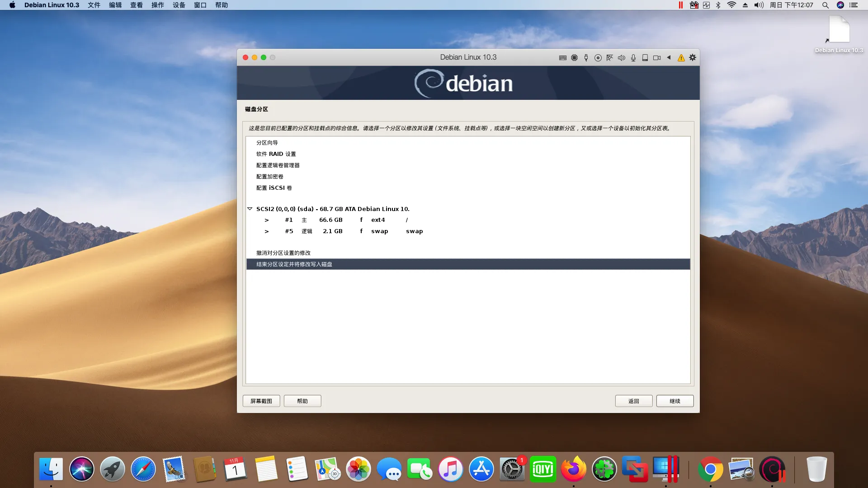Open the 设备 menu

(179, 5)
